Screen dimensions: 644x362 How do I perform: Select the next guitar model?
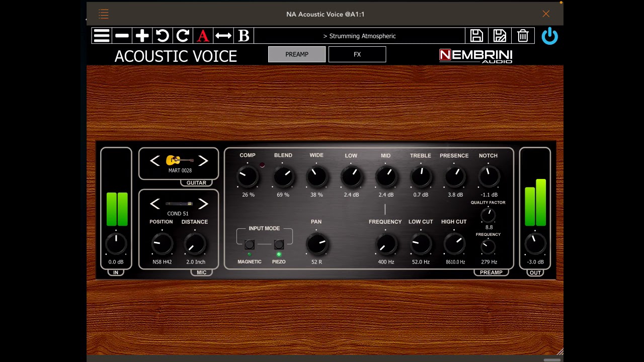coord(203,161)
